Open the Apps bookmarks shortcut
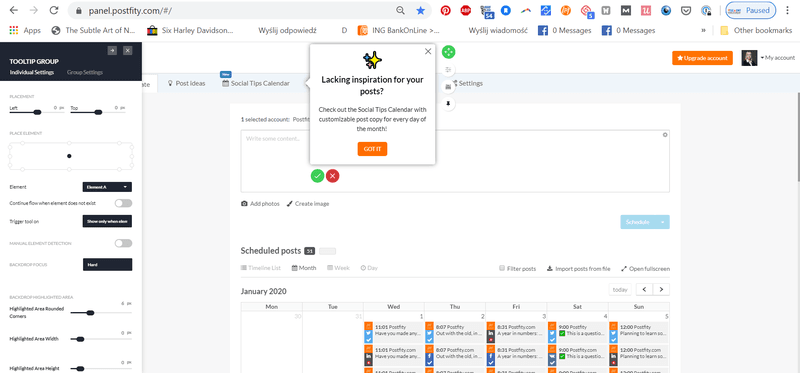800x373 pixels. pos(25,31)
